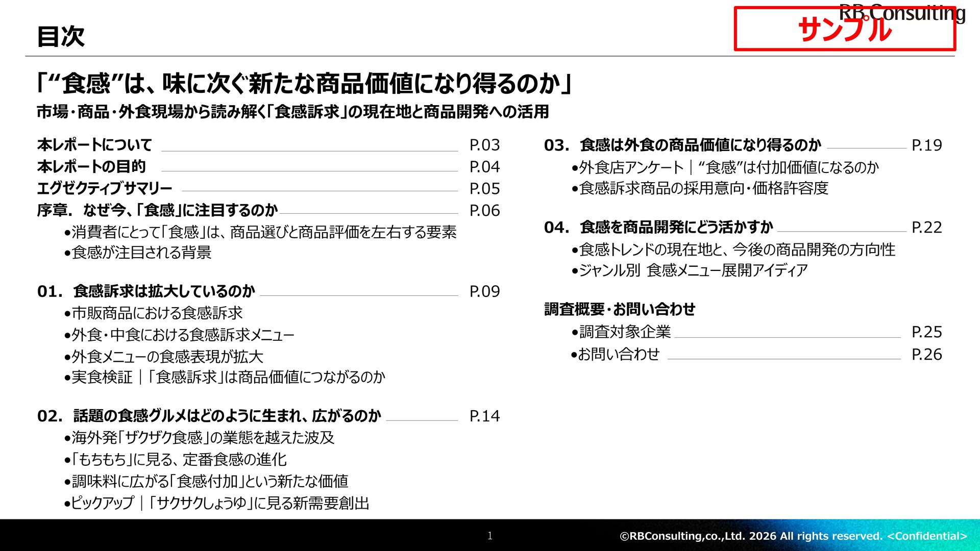Click the お問い合わせ bullet
Screen dimensions: 980x551
click(x=615, y=354)
